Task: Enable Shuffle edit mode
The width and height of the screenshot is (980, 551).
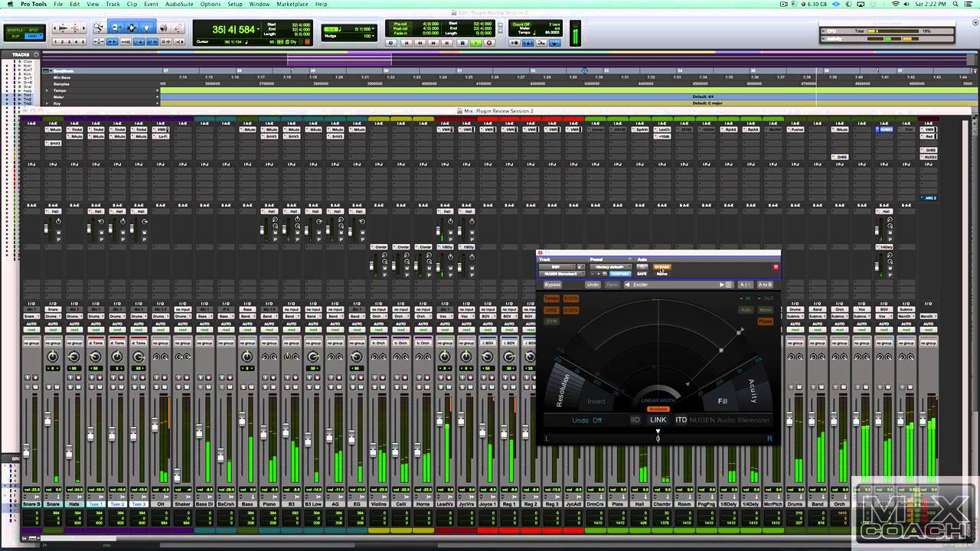Action: [x=15, y=30]
